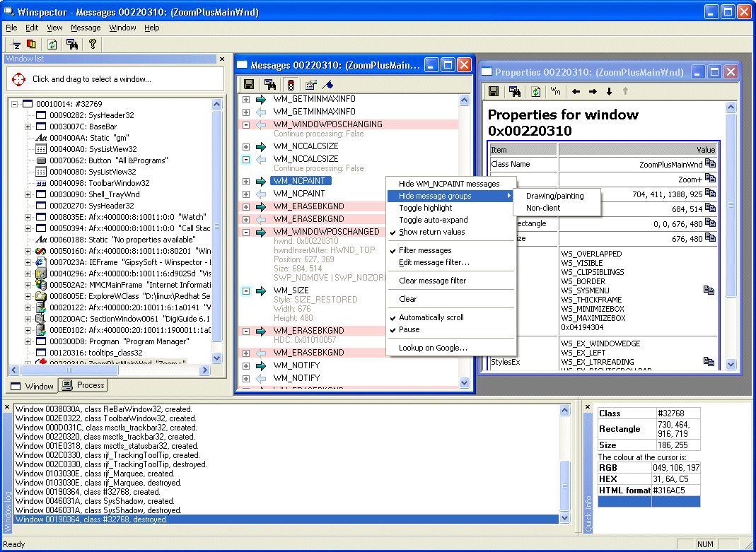
Task: Toggle the traffic light icon in Messages toolbar
Action: (291, 85)
